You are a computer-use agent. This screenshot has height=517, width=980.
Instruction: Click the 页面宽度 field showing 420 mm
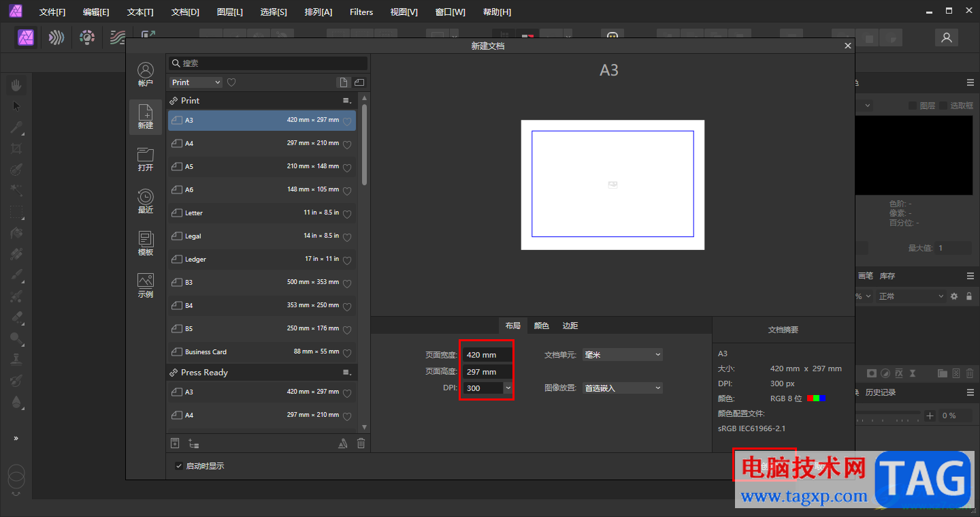pos(487,355)
